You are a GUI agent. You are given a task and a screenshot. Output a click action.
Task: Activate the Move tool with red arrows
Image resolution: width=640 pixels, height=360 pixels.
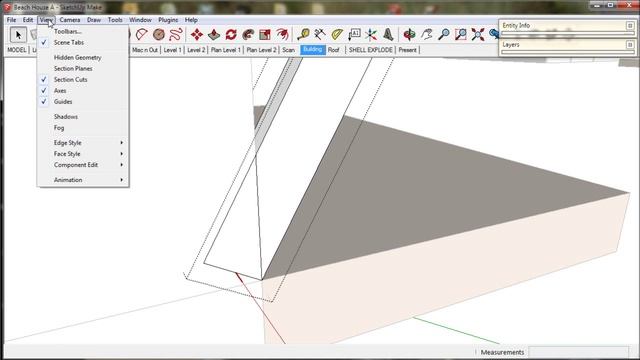197,35
